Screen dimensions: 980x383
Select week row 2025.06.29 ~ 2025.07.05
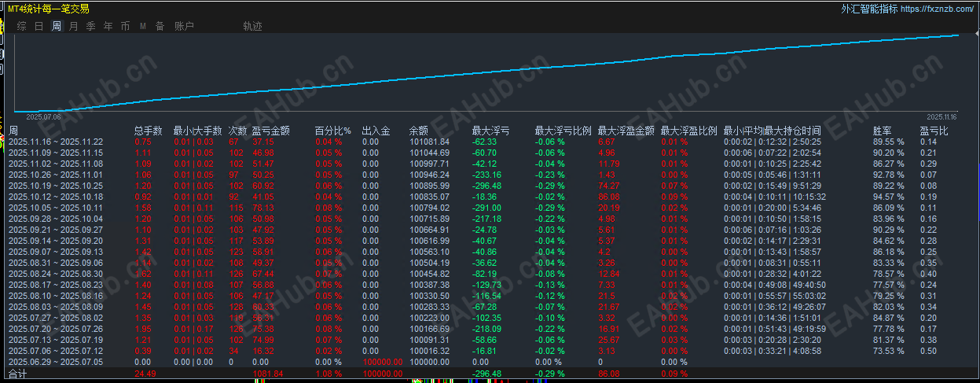[56, 362]
